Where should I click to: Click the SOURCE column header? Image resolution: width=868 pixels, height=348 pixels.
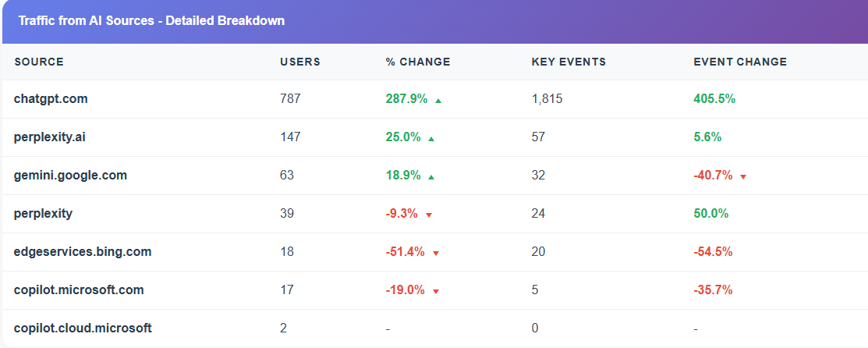coord(39,62)
